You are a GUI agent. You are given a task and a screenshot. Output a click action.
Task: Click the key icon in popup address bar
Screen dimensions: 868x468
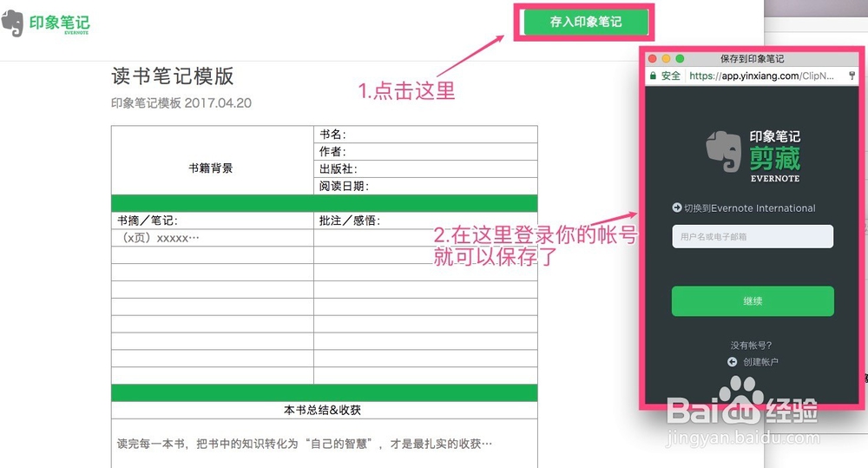[x=852, y=76]
